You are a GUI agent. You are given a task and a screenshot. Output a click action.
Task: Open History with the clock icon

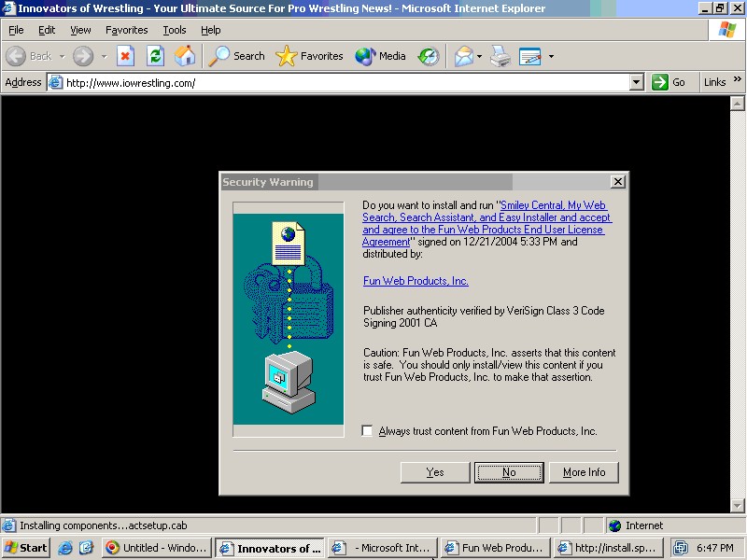[429, 56]
